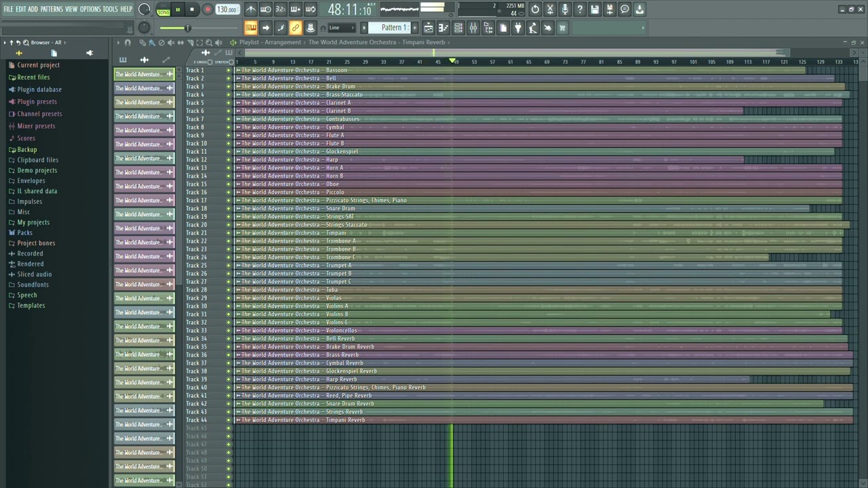
Task: Click the record button in transport
Action: (208, 9)
